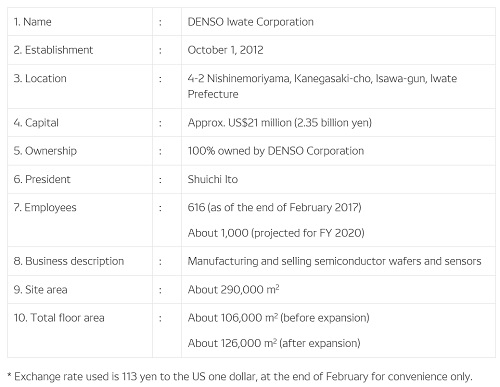Screen dimensions: 500x387
Task: Click the 'Shuichi Ito' name
Action: [213, 179]
